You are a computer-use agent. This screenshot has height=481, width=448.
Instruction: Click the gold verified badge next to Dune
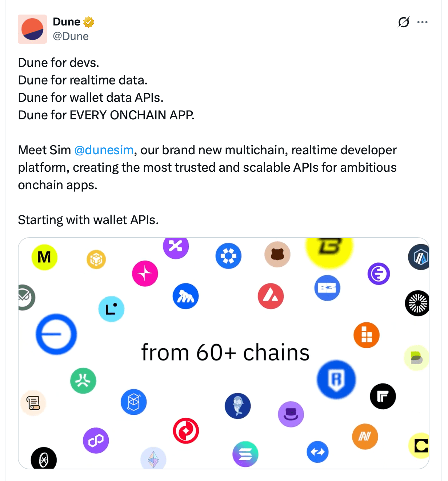(89, 22)
